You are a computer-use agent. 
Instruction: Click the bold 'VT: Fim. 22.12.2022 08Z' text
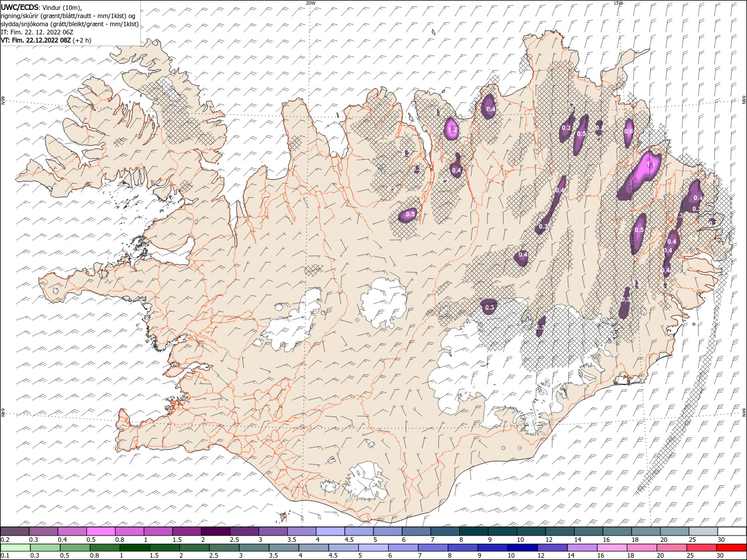[36, 40]
